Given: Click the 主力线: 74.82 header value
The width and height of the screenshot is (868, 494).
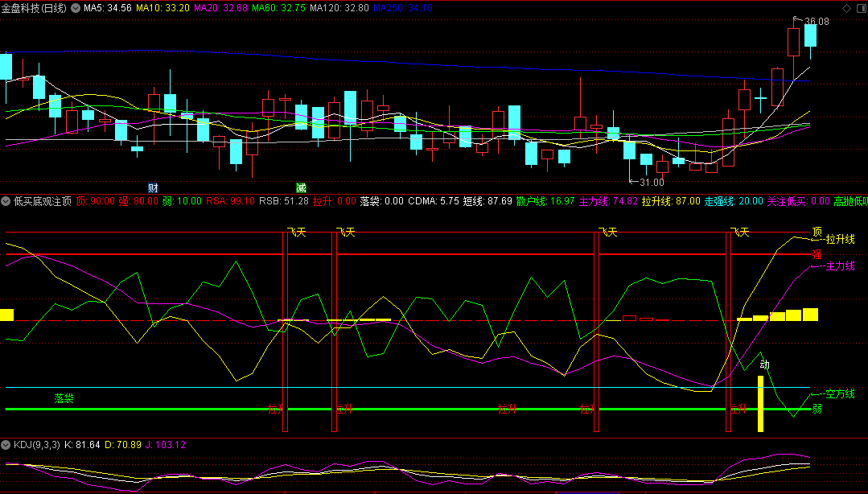Looking at the screenshot, I should point(608,201).
